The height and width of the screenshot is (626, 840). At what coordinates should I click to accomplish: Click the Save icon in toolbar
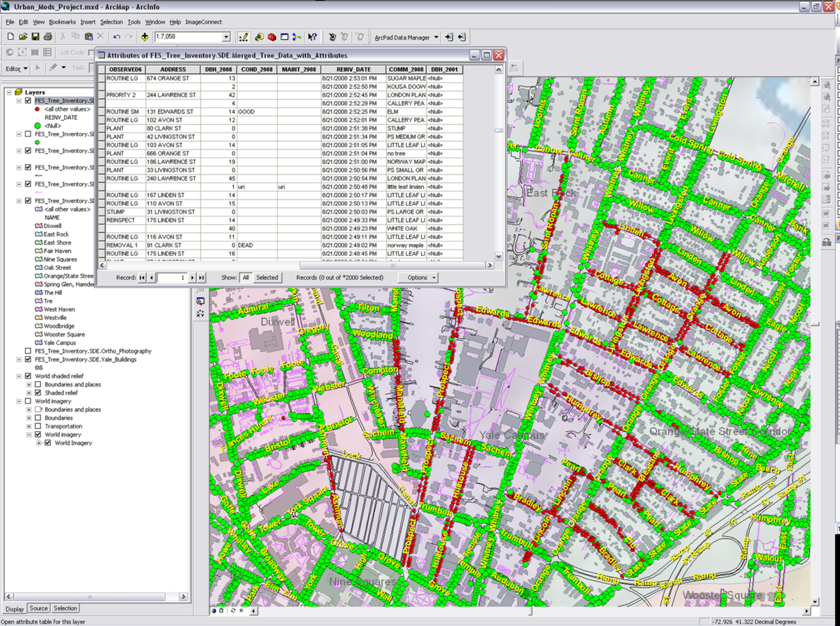point(35,37)
